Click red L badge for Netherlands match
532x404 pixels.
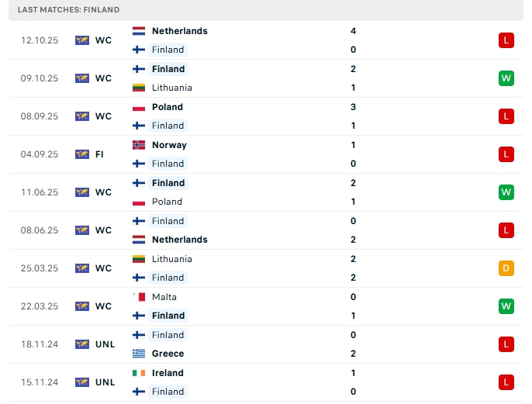506,40
